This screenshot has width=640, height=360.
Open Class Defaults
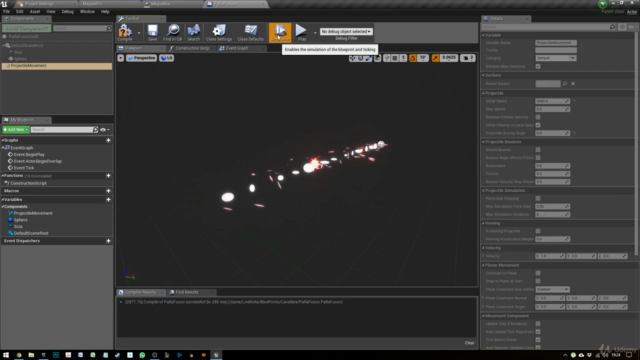click(x=250, y=32)
